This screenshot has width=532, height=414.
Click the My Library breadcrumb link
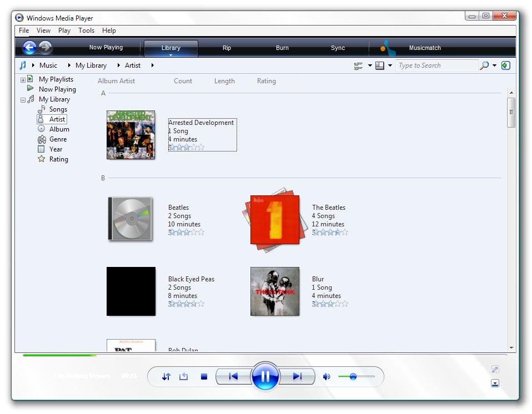pos(91,65)
